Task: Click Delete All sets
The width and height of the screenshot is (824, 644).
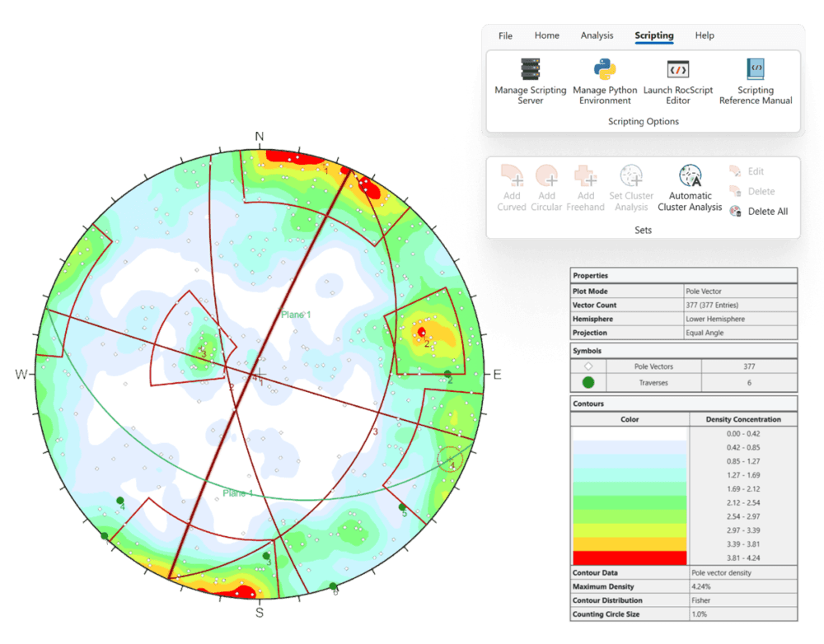Action: [x=759, y=211]
